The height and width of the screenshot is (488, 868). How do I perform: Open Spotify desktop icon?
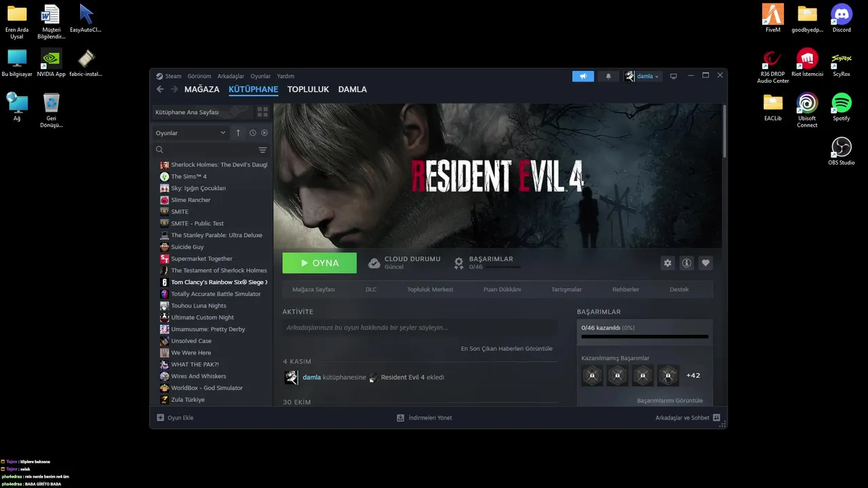[841, 107]
